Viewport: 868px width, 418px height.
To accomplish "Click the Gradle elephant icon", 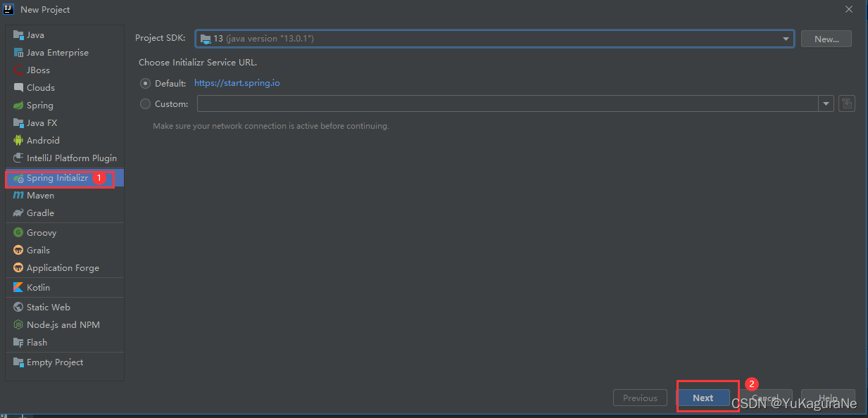I will [18, 213].
